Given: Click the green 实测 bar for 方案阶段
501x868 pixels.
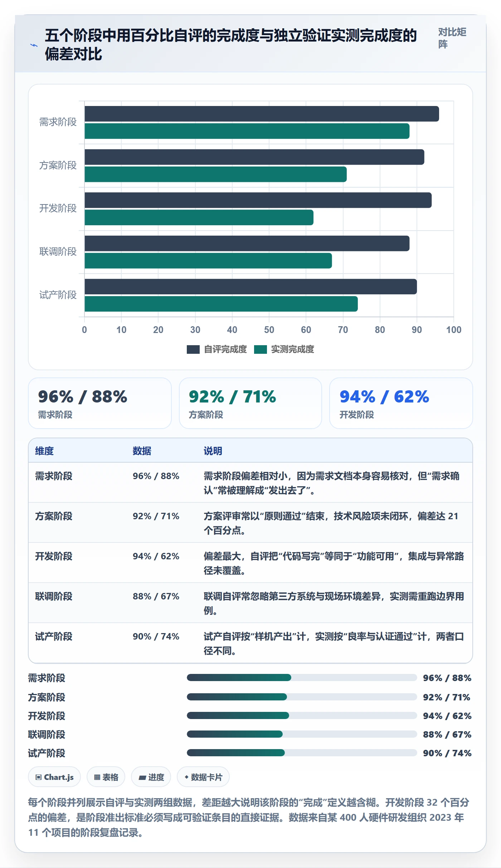Looking at the screenshot, I should coord(215,174).
